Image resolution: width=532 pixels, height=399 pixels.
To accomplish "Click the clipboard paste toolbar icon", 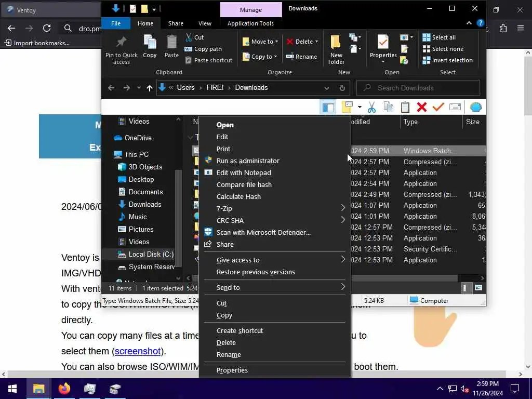I will coord(405,107).
